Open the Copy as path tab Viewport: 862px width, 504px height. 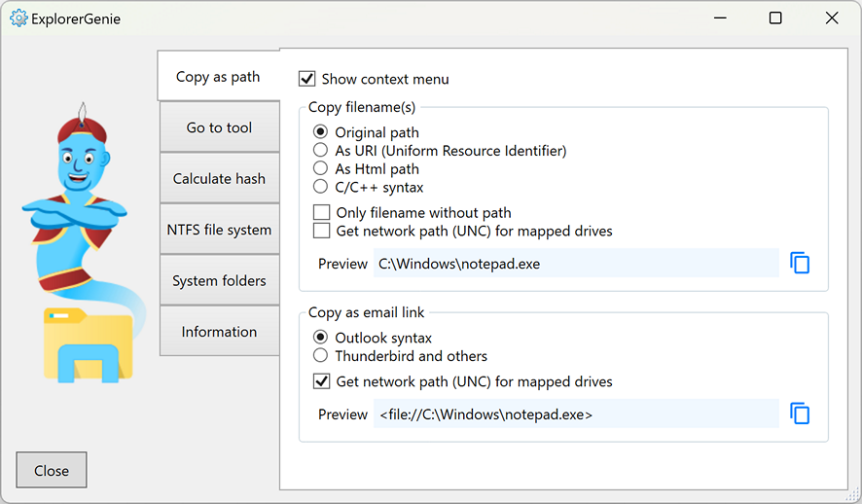[218, 76]
